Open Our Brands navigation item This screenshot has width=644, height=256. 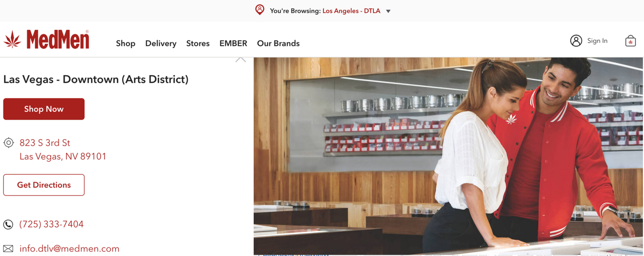pos(278,43)
